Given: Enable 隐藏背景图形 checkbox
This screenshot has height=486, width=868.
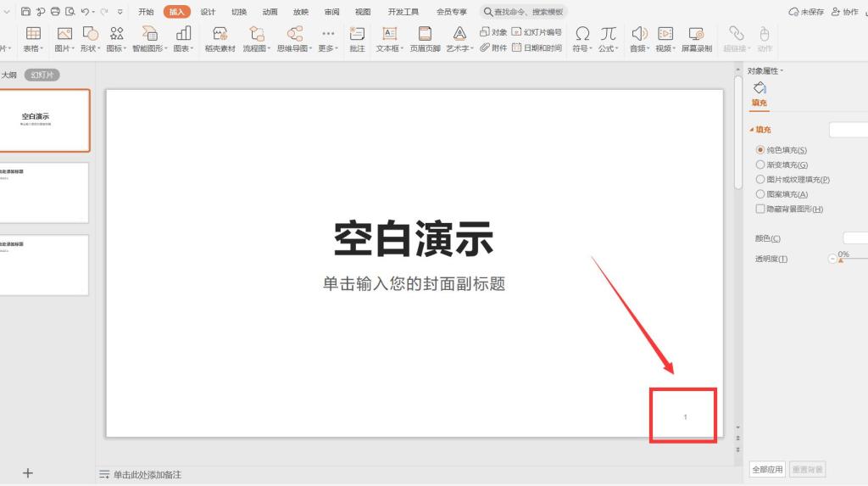Looking at the screenshot, I should click(x=760, y=209).
